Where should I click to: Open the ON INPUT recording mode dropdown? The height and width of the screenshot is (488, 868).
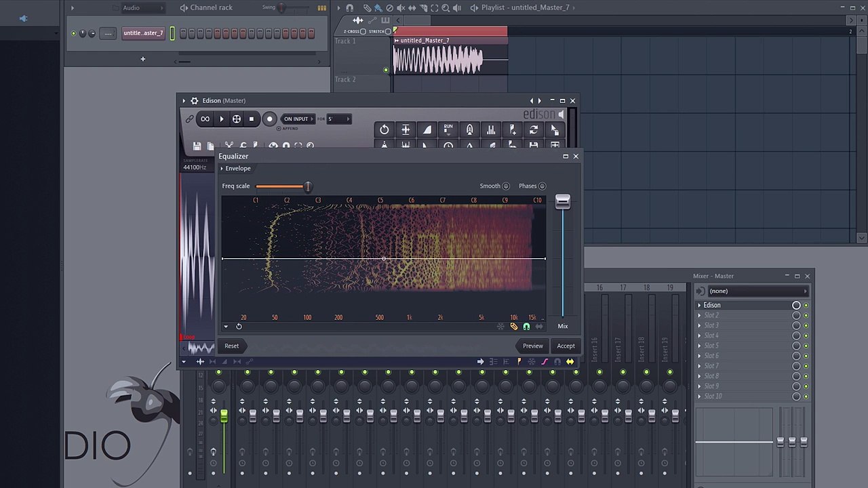coord(297,119)
